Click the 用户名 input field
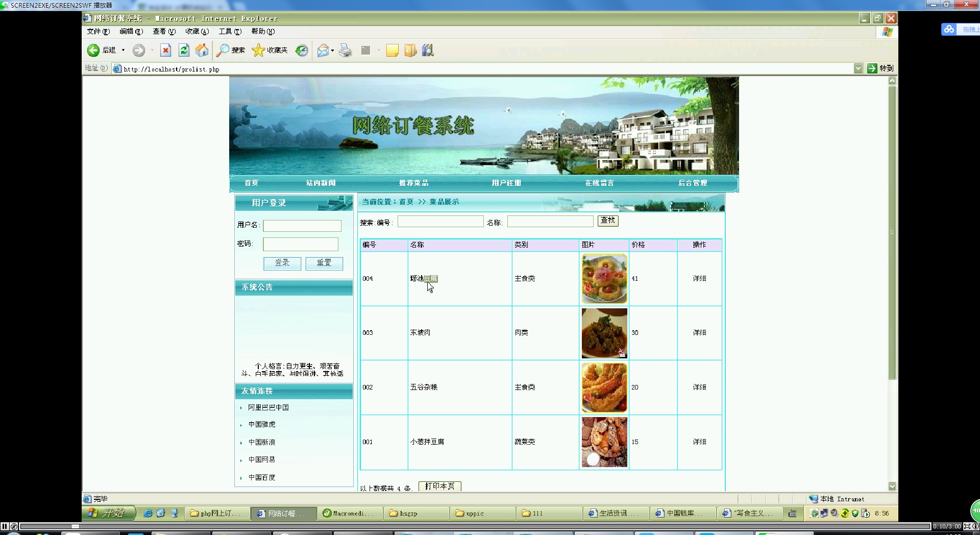 (x=302, y=226)
